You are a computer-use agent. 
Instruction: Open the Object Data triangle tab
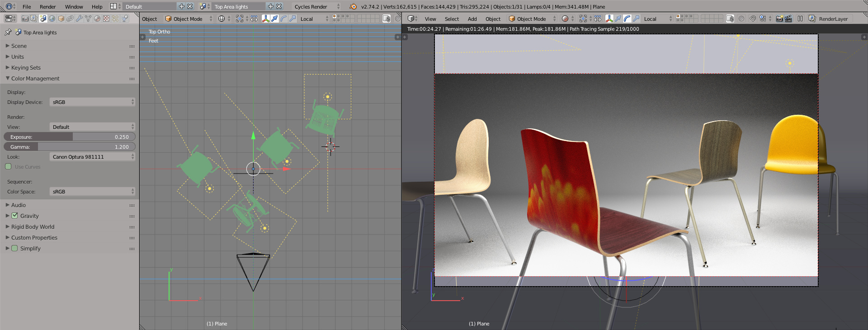88,19
